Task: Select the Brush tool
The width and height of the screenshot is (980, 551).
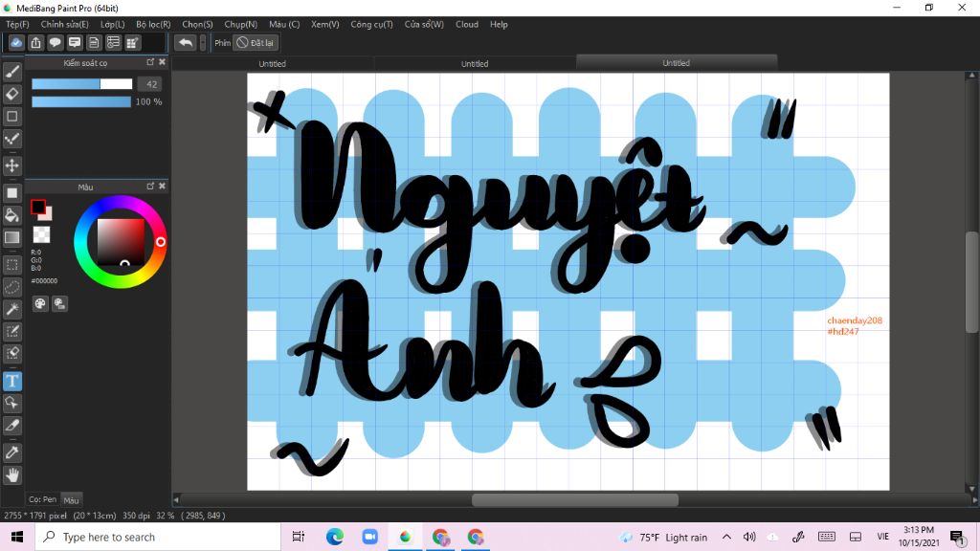Action: pos(11,72)
